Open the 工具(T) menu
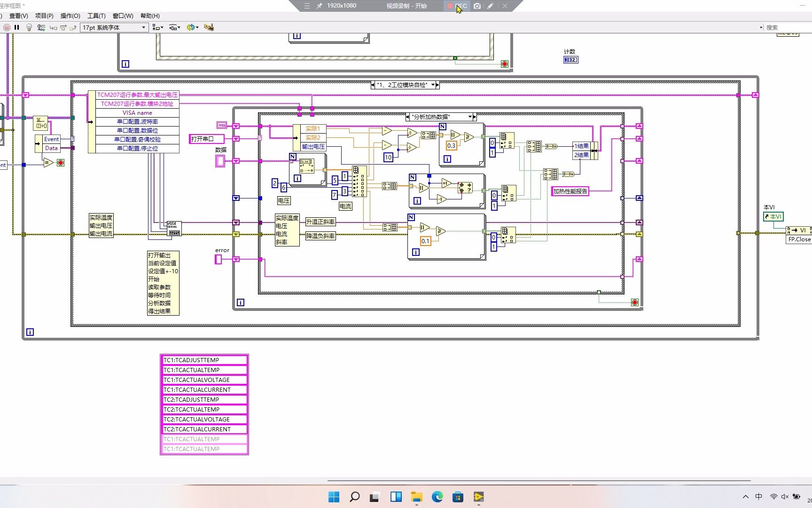Screen dimensions: 812x508 tap(96, 16)
